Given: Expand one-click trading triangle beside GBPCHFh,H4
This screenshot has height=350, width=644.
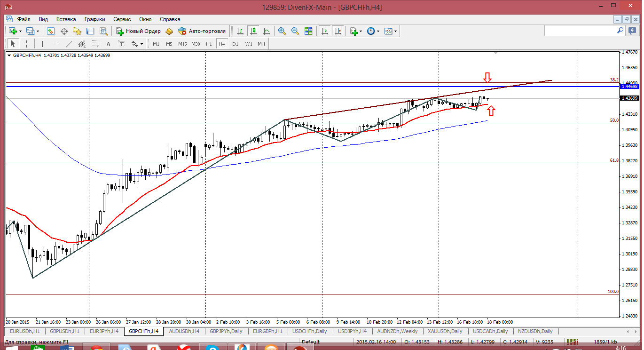Looking at the screenshot, I should [x=10, y=55].
